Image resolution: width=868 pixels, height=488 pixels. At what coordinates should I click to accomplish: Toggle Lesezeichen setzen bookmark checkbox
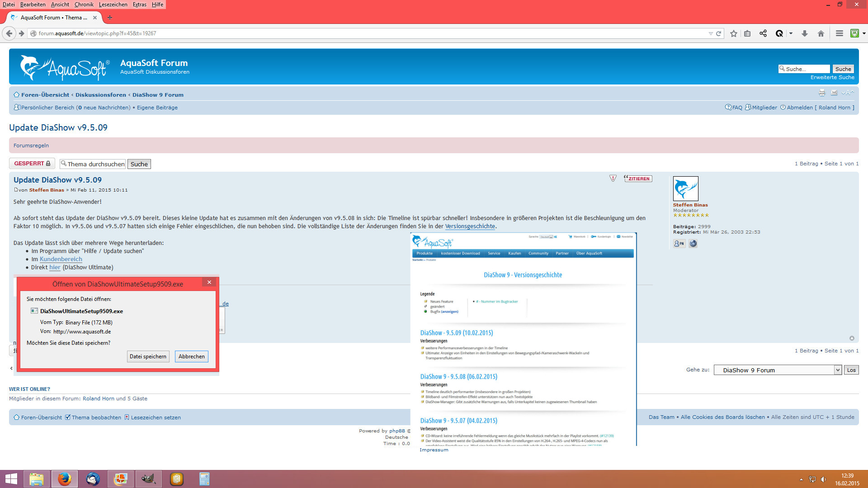(x=127, y=418)
